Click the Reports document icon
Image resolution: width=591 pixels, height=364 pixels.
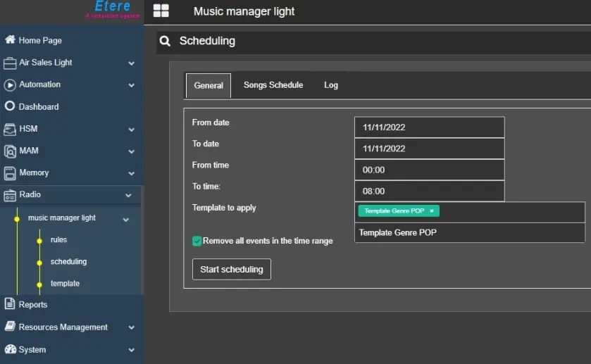coord(10,304)
